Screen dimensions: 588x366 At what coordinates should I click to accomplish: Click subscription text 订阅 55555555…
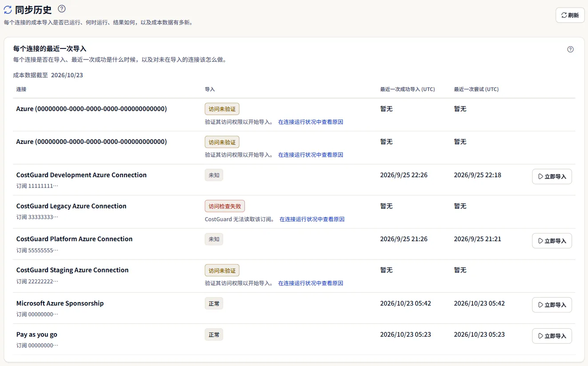[37, 250]
